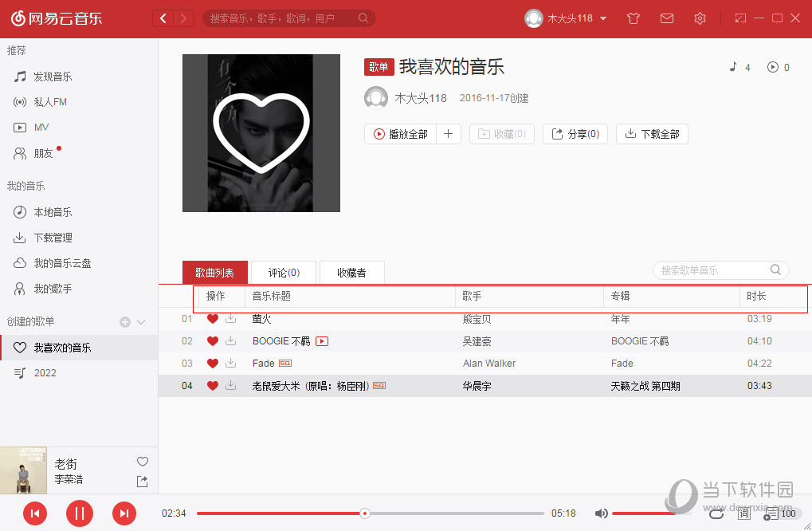Share the playlist via 分享(0) button
812x531 pixels.
(x=575, y=134)
